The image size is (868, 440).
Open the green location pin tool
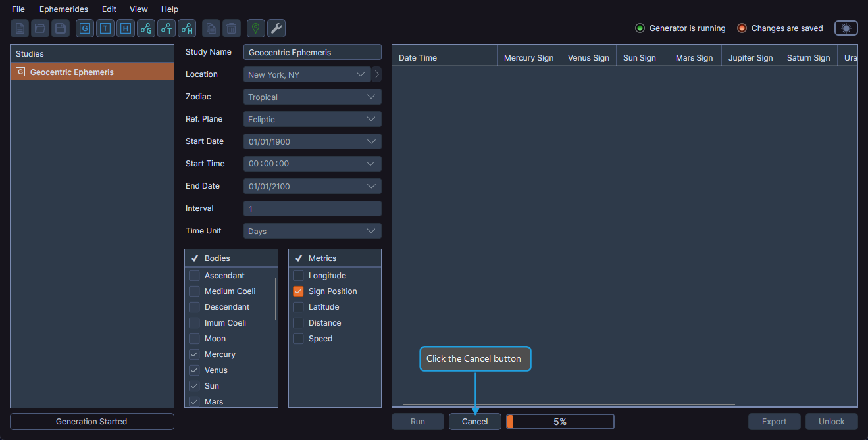coord(255,28)
